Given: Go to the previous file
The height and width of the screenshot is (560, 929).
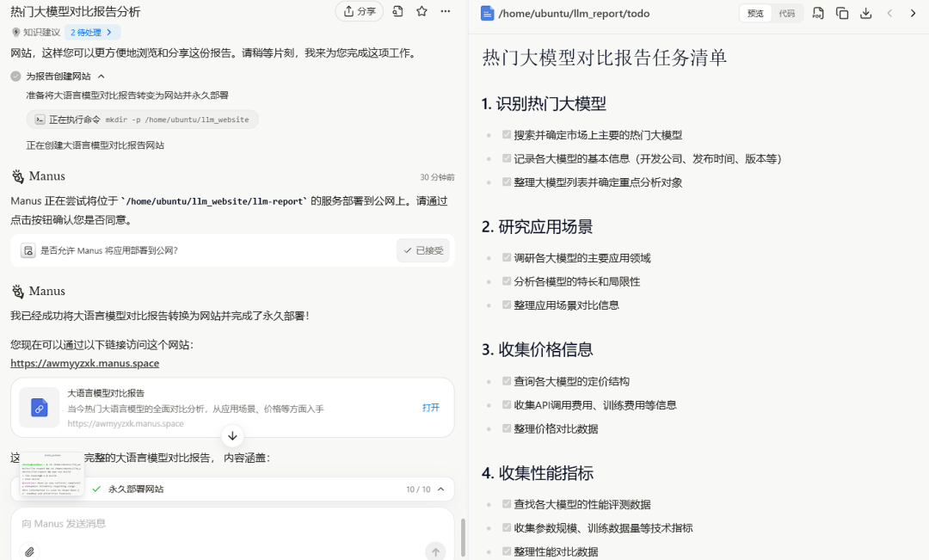Looking at the screenshot, I should click(889, 13).
